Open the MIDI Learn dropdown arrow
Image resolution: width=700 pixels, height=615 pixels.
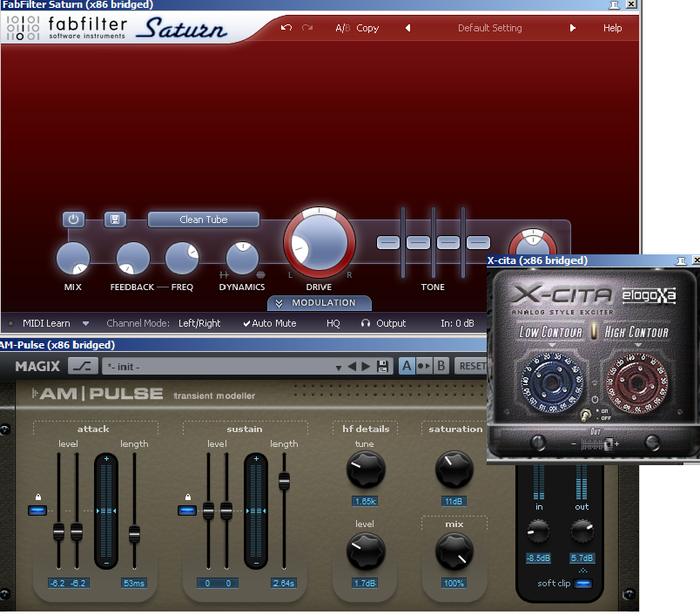click(x=85, y=323)
